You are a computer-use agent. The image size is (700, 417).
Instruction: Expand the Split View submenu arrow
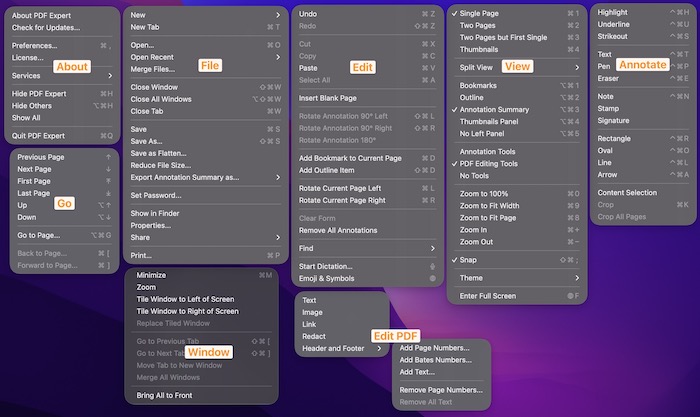coord(577,68)
